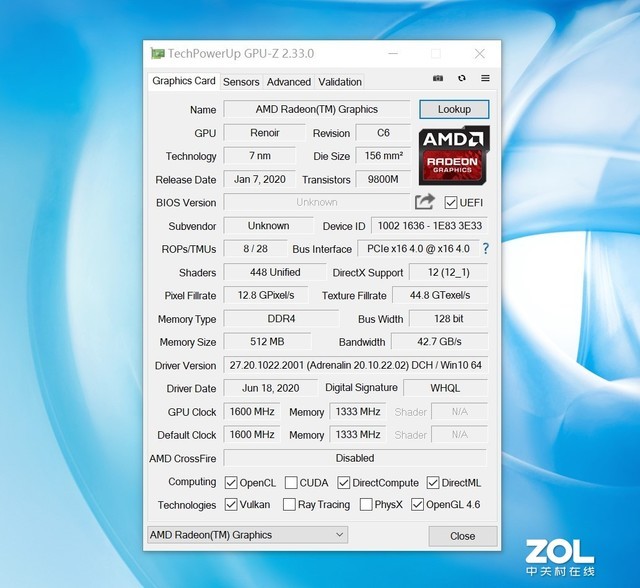Click the AMD CrossFire Disabled field
Screen dimensions: 640x588
[x=355, y=458]
